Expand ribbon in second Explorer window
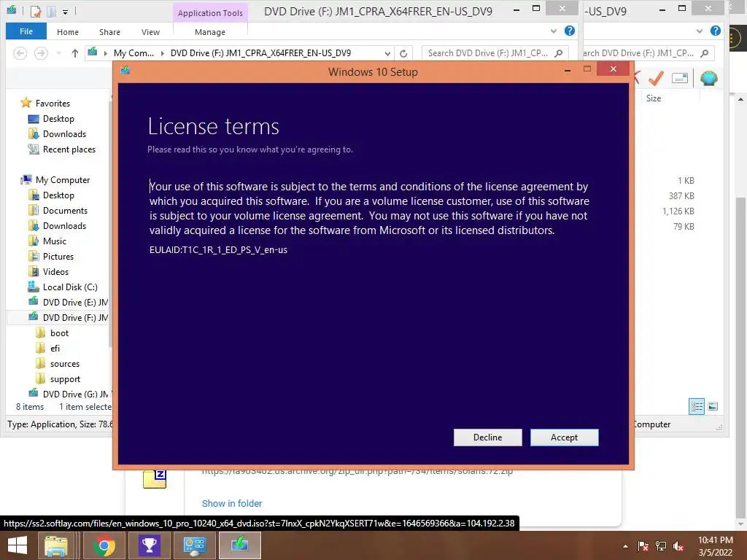Screen dimensions: 747x560 700,31
